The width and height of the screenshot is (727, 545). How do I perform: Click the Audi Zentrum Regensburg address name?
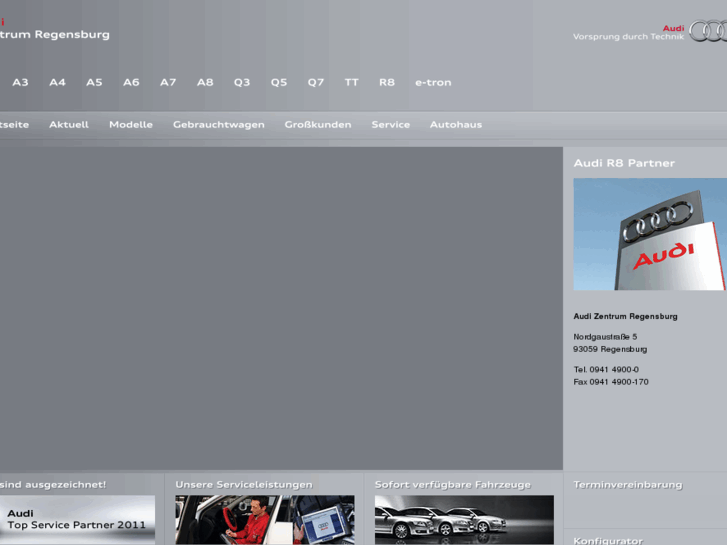coord(625,316)
